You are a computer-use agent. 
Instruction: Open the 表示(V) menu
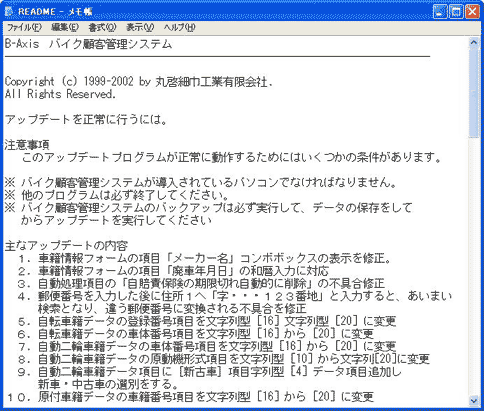click(x=140, y=28)
